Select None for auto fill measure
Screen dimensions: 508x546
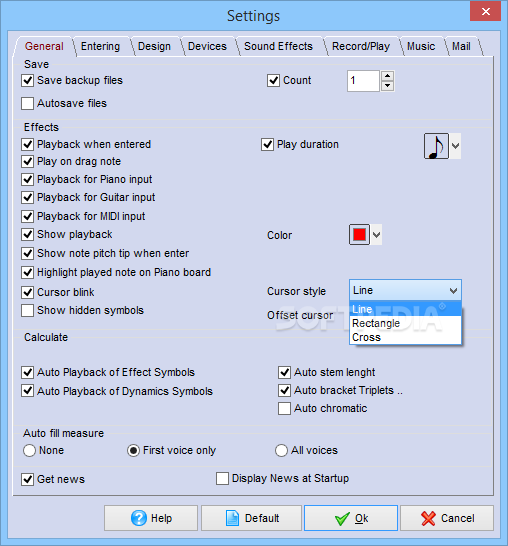point(29,450)
